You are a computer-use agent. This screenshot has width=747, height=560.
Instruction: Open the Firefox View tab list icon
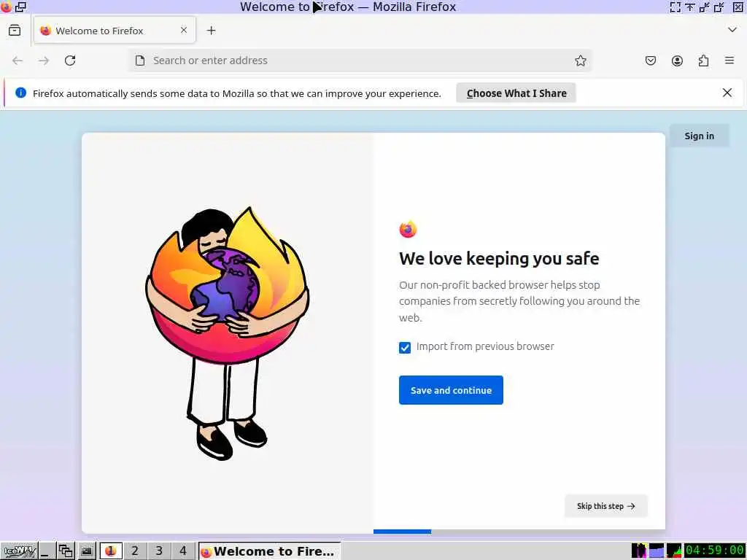(x=15, y=31)
